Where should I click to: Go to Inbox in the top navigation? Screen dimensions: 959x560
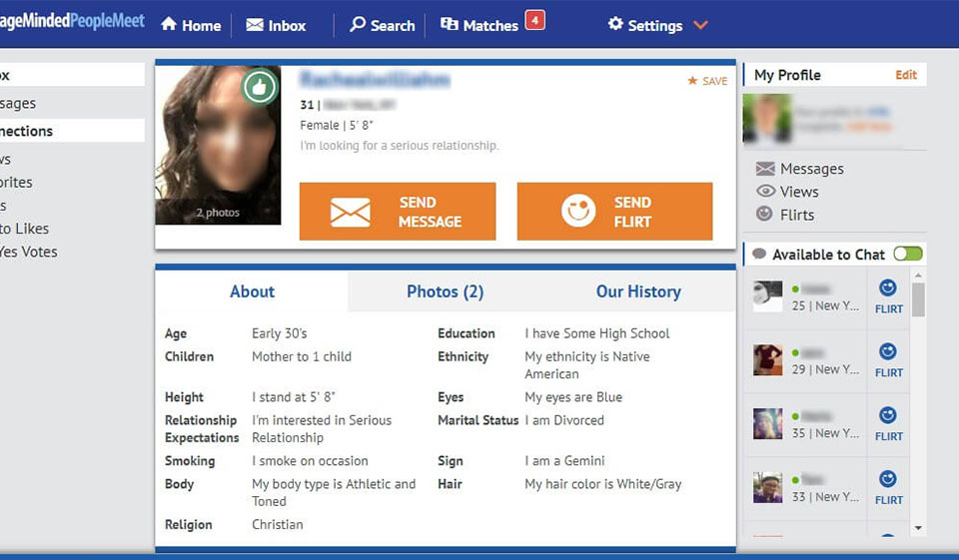(276, 25)
